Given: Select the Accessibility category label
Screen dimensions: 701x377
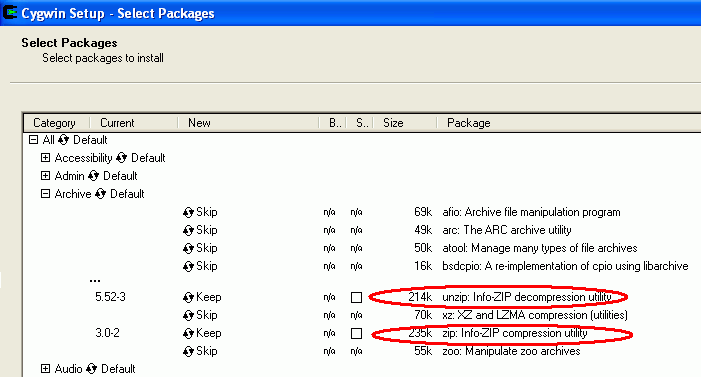Looking at the screenshot, I should pyautogui.click(x=84, y=158).
